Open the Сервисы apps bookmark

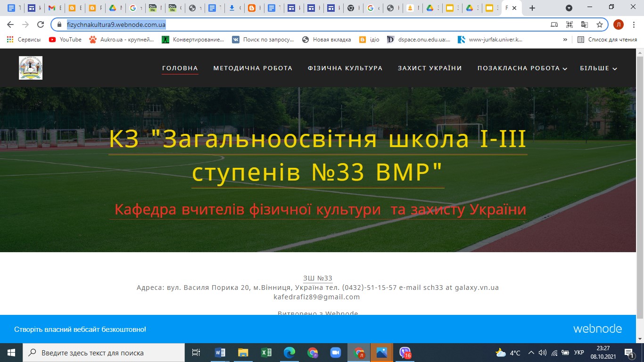24,40
